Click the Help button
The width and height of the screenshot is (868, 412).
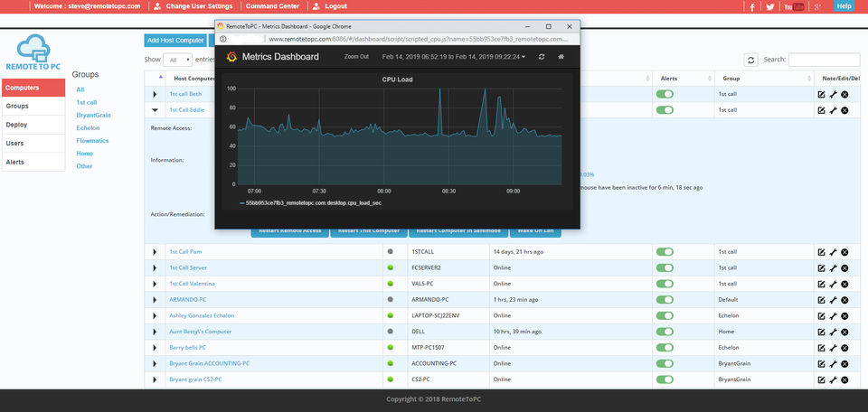844,6
